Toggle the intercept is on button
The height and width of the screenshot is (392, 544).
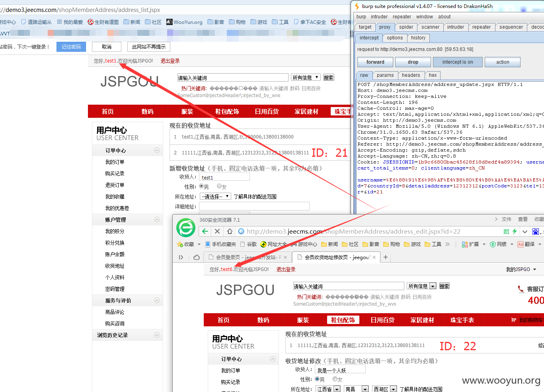tap(458, 62)
